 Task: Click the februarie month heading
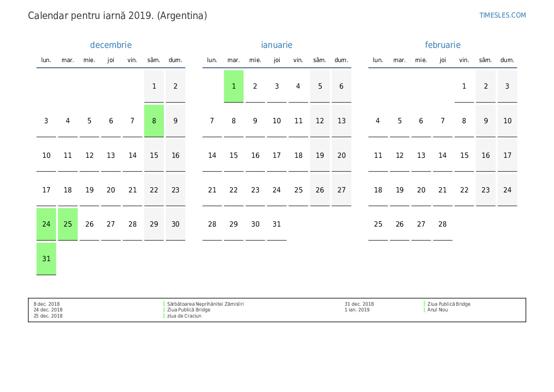point(443,45)
